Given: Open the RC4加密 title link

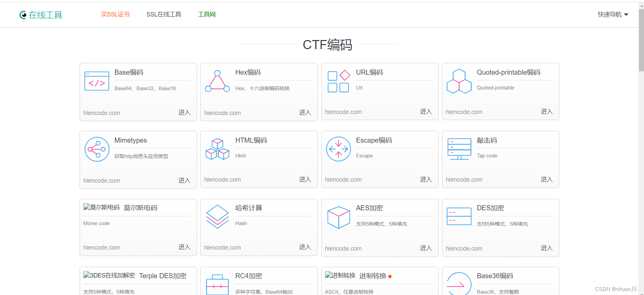Looking at the screenshot, I should click(x=249, y=276).
